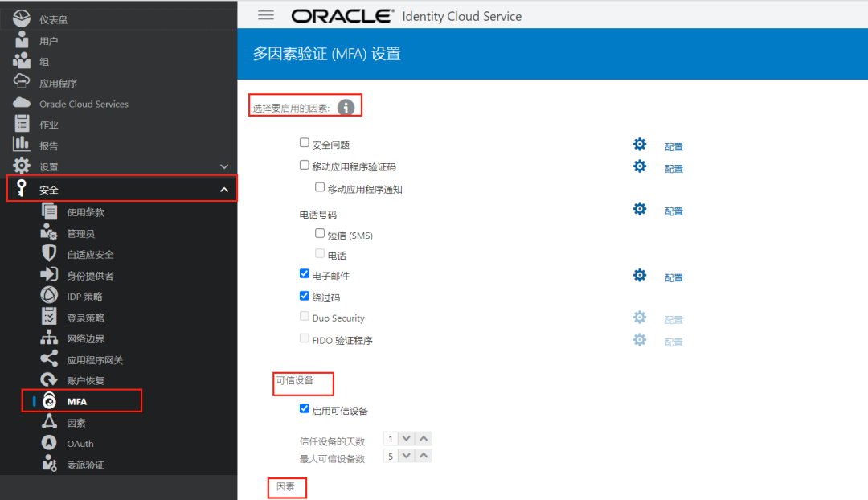Uncheck the 电子邮件 checkbox
Viewport: 868px width, 500px height.
tap(305, 273)
